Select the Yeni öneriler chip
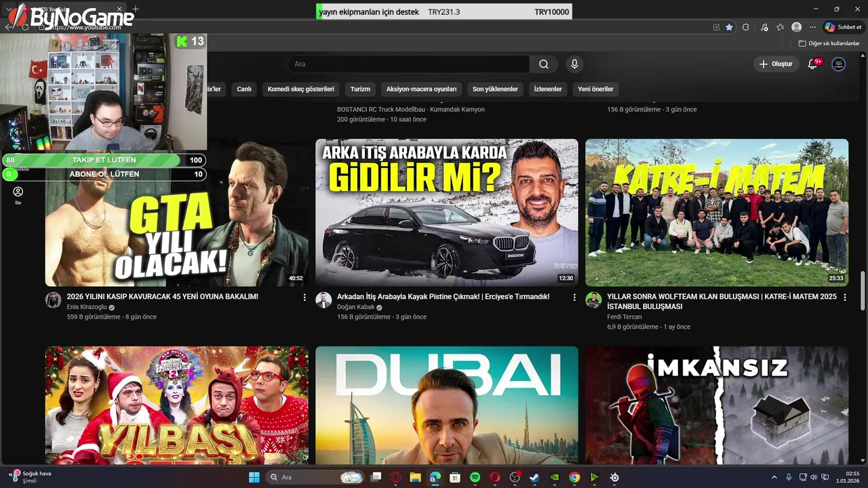Screen dimensions: 868x488 595,89
